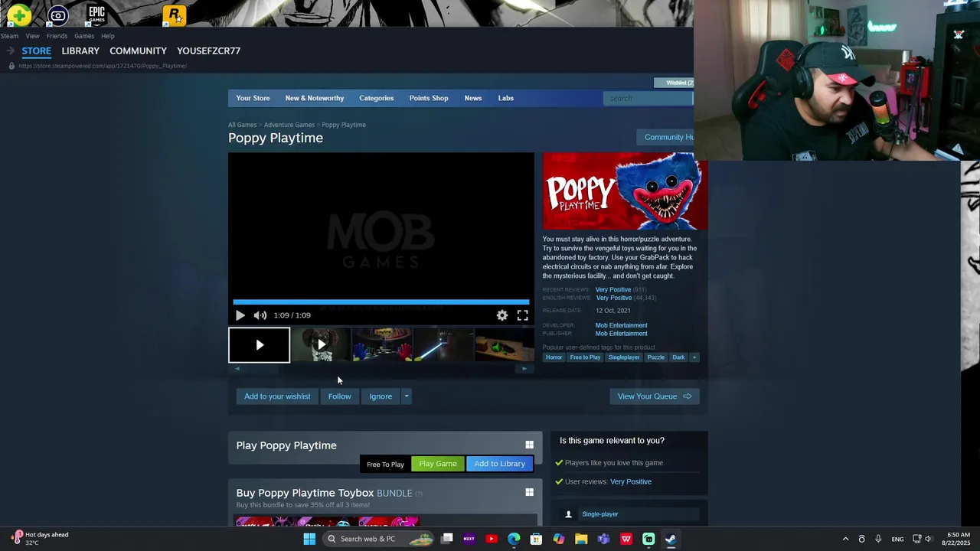Open the Friends menu

[x=57, y=36]
